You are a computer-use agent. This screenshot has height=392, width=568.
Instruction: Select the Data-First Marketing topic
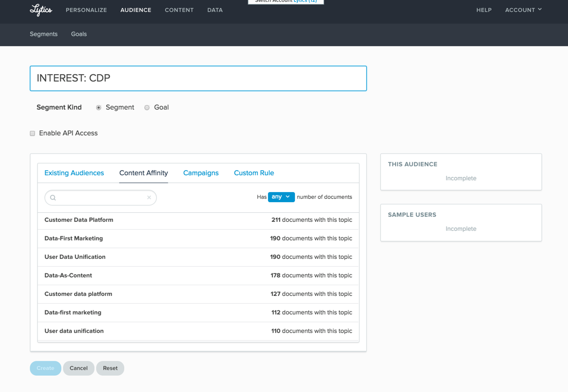198,239
